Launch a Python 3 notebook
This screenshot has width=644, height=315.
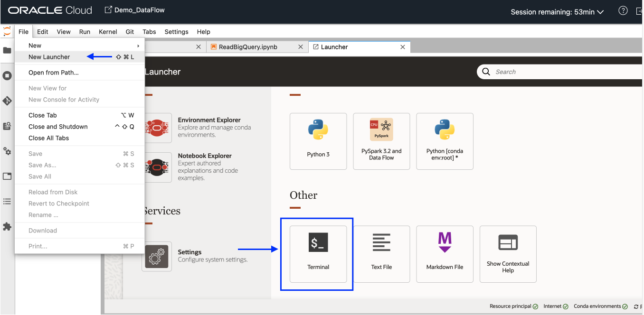(x=318, y=141)
